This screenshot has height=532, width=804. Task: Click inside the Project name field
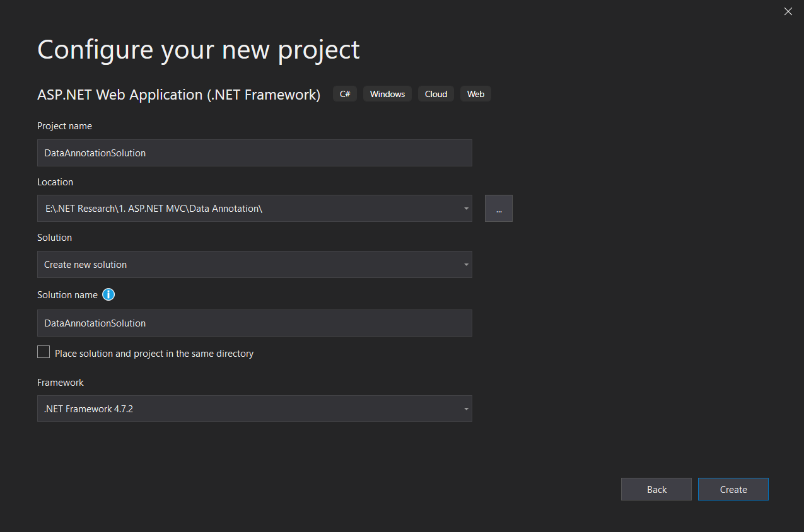(x=254, y=153)
